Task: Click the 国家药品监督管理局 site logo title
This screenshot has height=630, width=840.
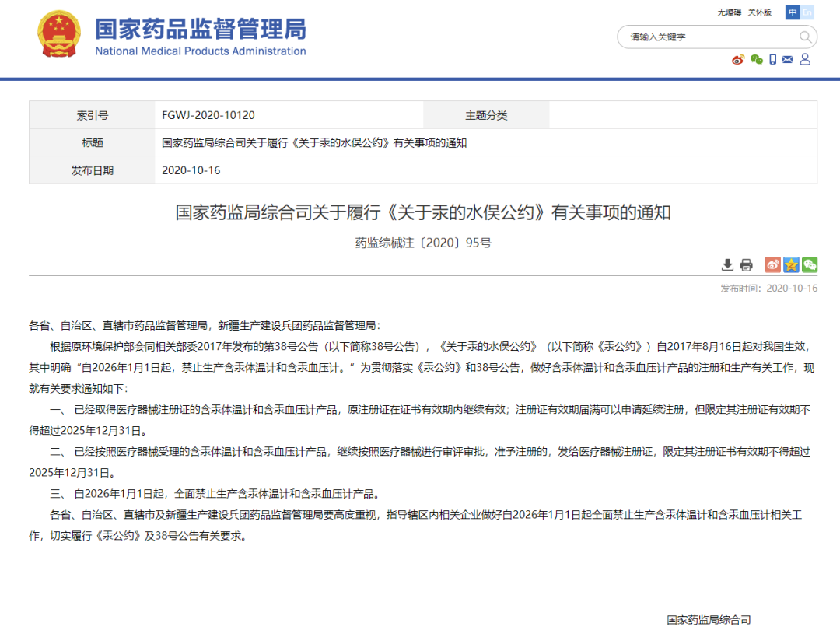Action: pos(201,30)
